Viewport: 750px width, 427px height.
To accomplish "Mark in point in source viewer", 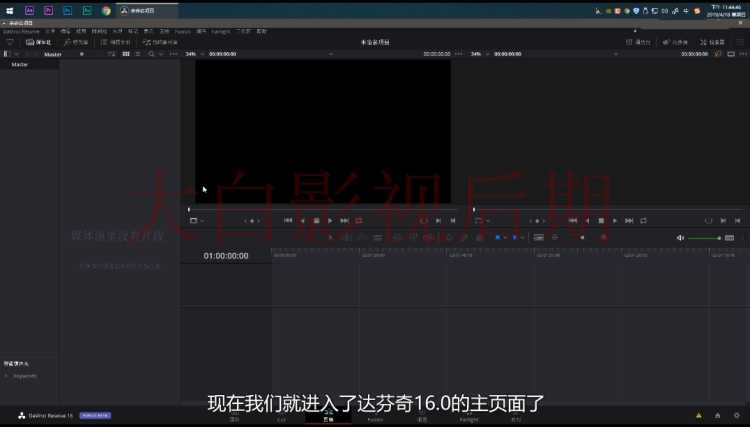I will tap(438, 221).
